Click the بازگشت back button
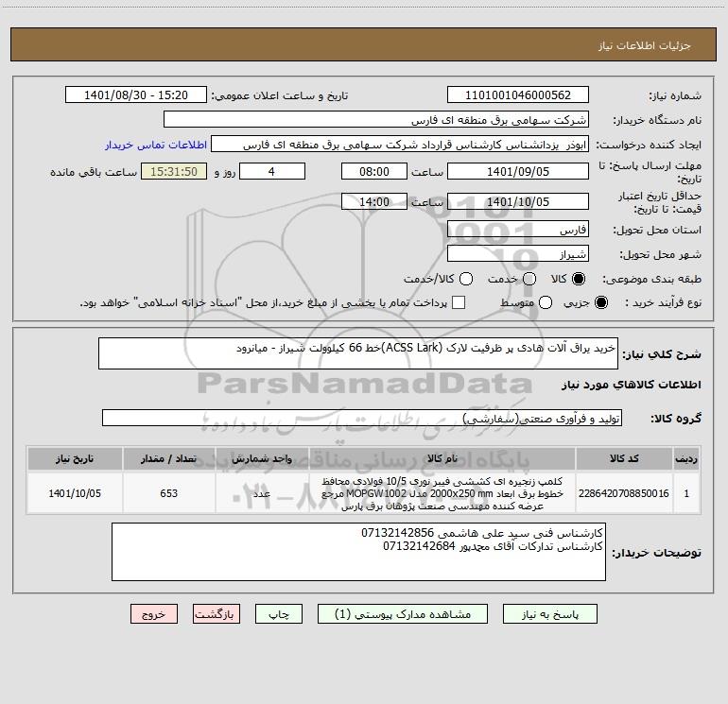The width and height of the screenshot is (728, 704). tap(217, 614)
